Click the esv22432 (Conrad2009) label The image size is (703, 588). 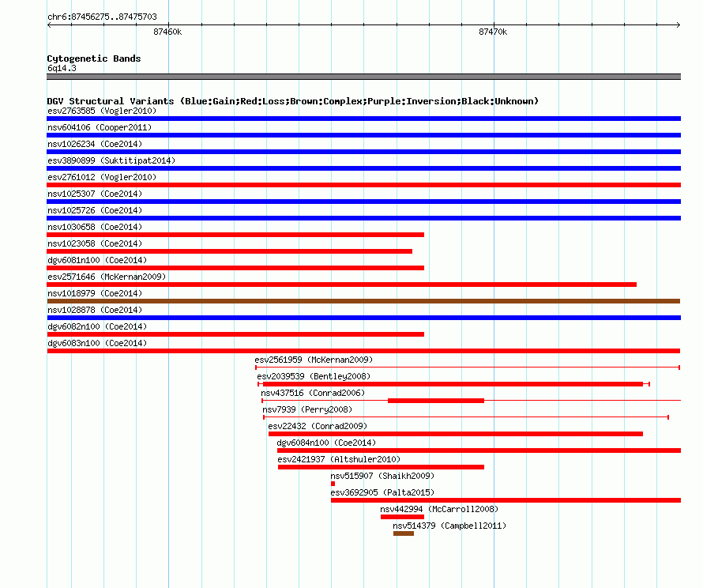click(x=318, y=426)
